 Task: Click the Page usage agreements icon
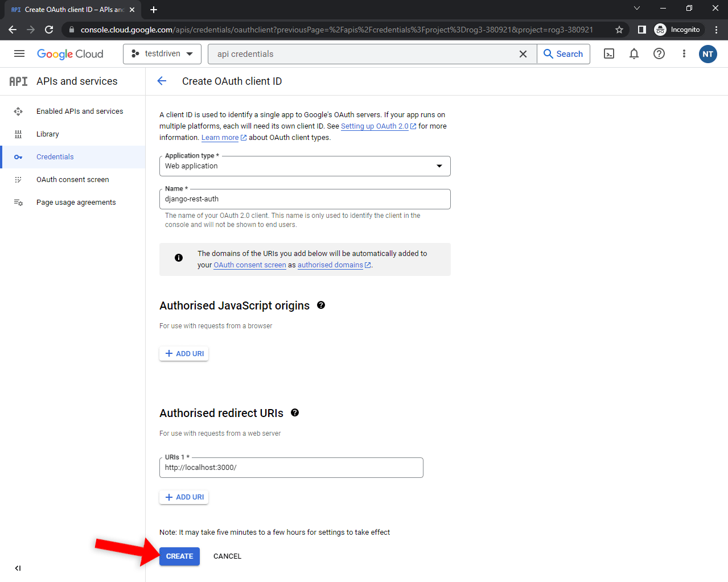(18, 203)
